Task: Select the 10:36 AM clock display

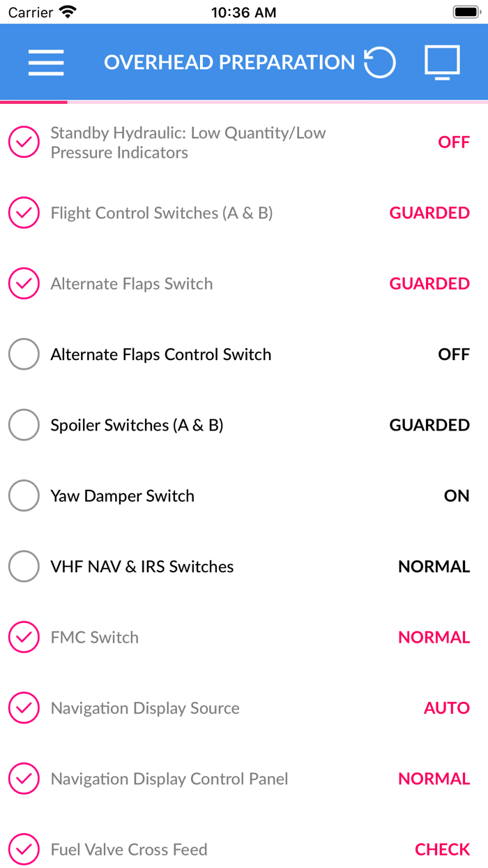Action: coord(243,11)
